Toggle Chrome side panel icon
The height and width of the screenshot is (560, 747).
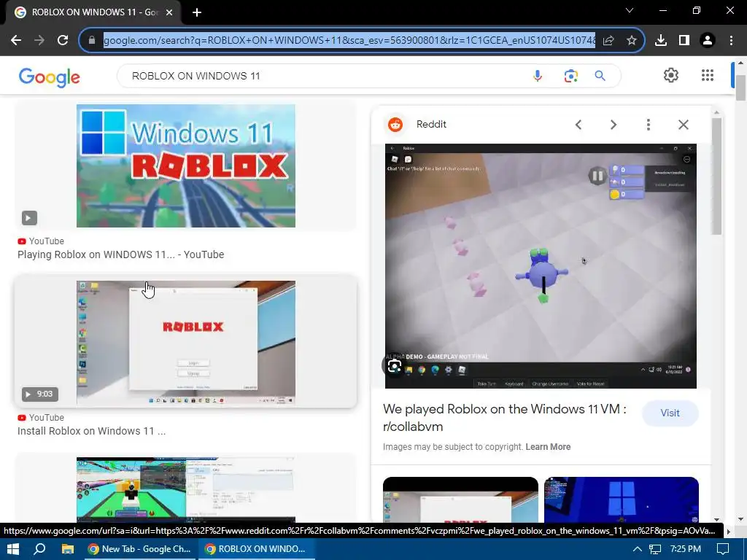[684, 40]
